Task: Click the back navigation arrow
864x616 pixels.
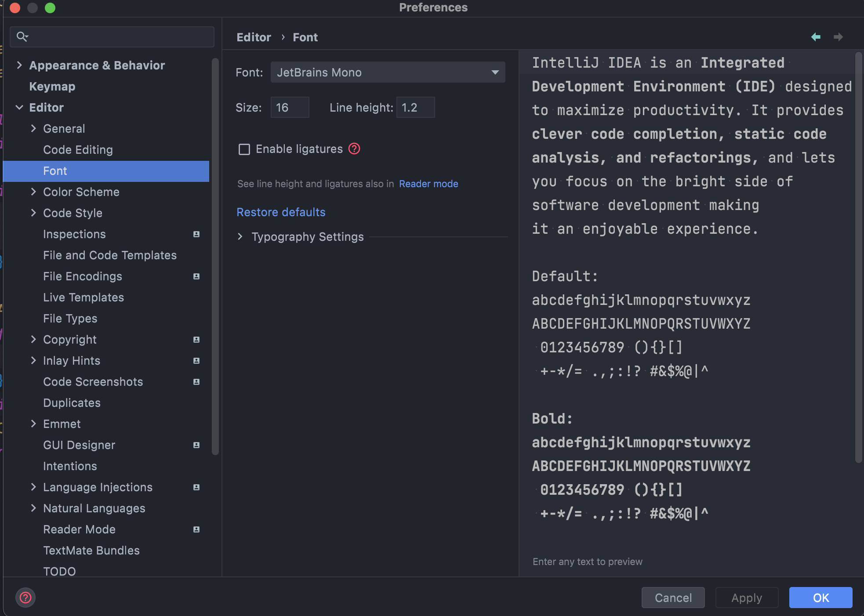Action: pos(816,37)
